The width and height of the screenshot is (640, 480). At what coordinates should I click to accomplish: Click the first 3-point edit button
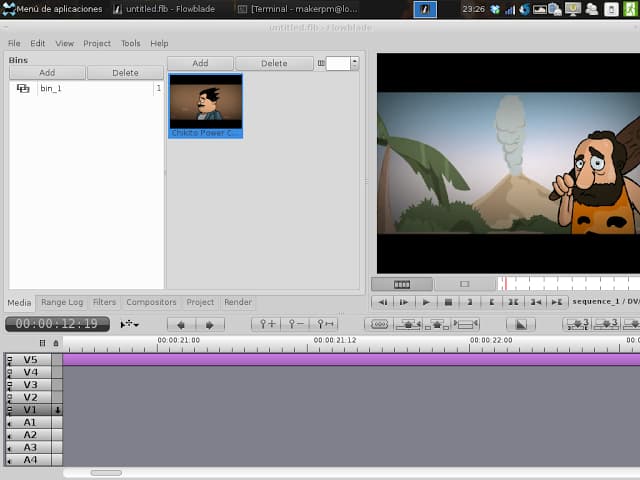point(577,324)
